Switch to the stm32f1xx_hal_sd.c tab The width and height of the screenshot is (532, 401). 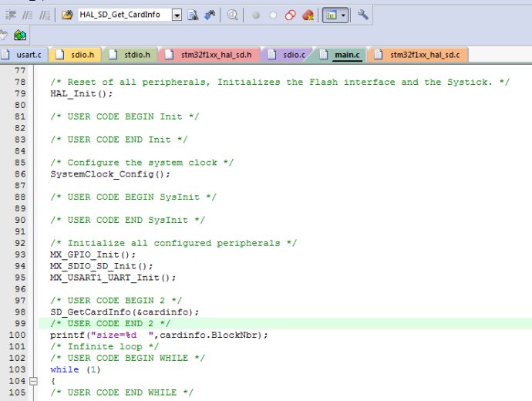point(419,55)
